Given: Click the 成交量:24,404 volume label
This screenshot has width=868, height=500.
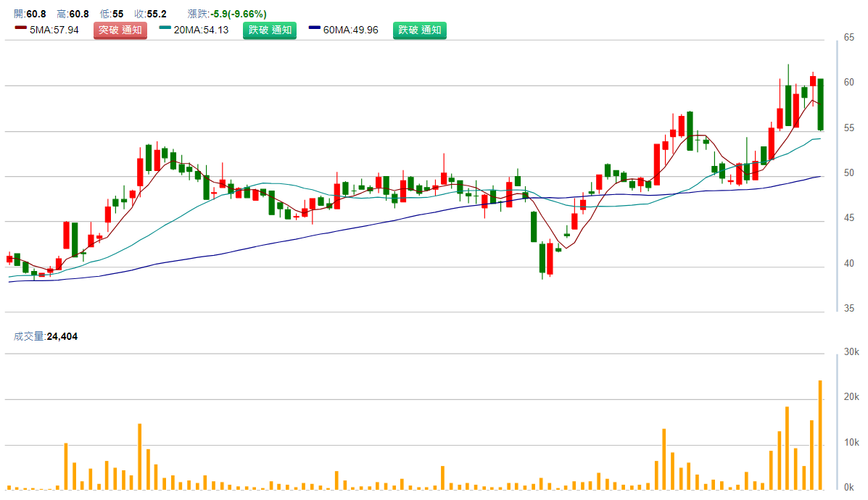Looking at the screenshot, I should pyautogui.click(x=46, y=336).
